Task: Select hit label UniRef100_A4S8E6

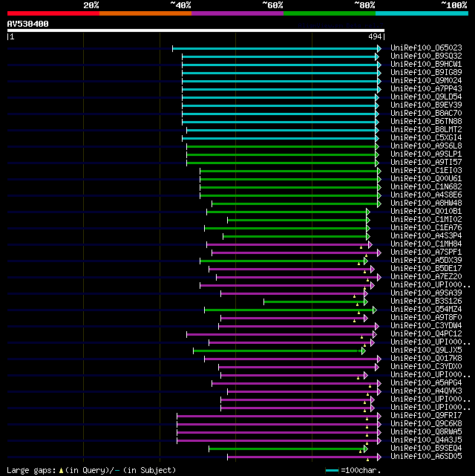Action: coord(426,195)
